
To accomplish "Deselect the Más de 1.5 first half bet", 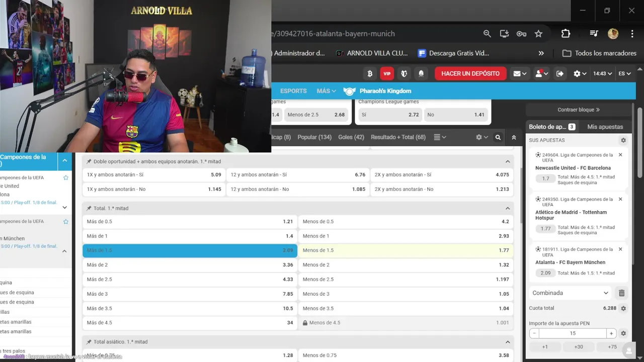I will (190, 250).
